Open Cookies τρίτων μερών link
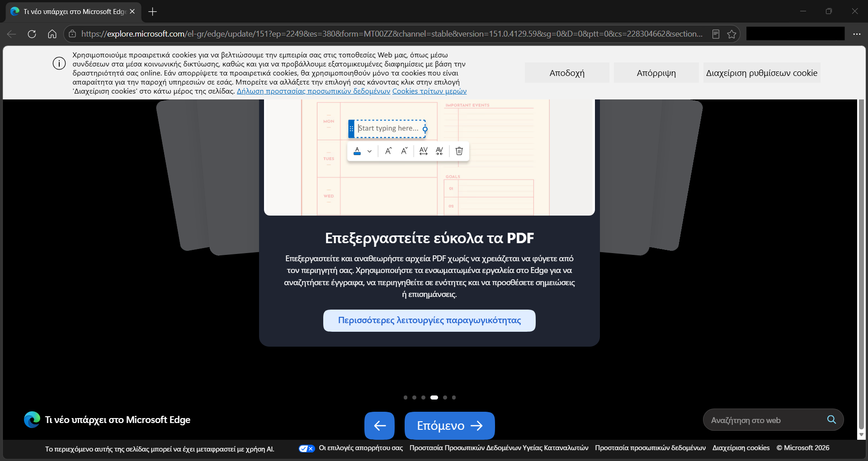The height and width of the screenshot is (461, 868). [x=429, y=91]
